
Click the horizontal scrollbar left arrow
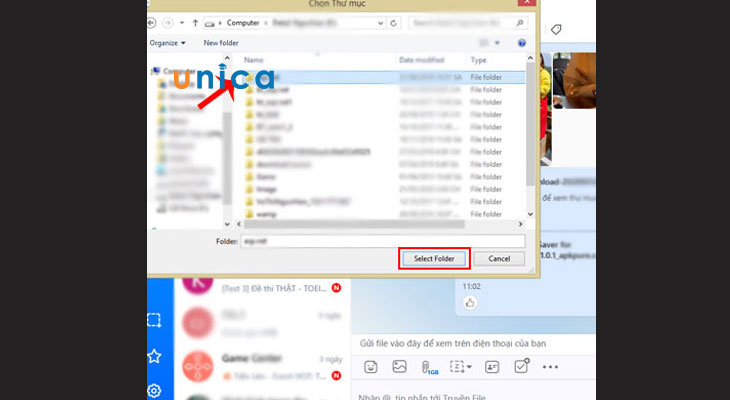[239, 224]
